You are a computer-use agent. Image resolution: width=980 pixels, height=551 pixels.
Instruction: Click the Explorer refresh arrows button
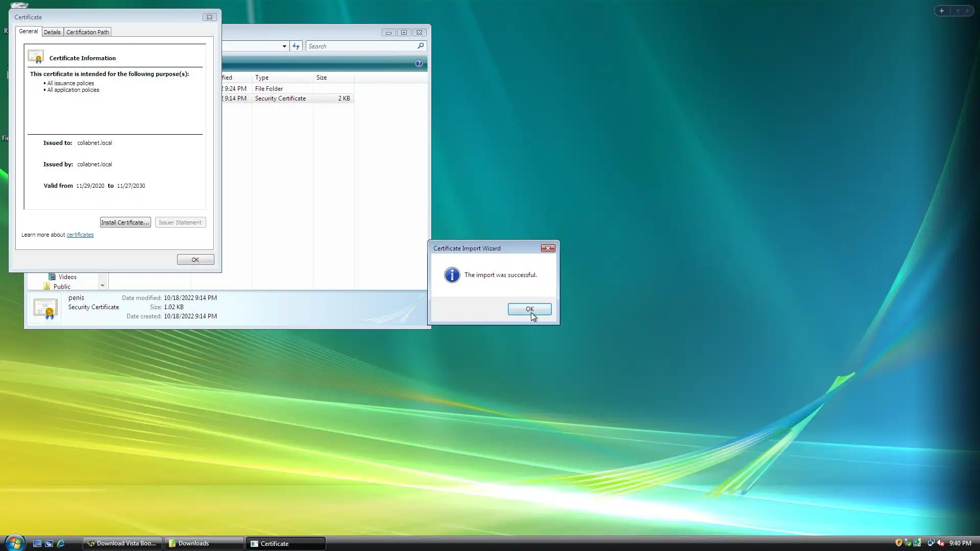(296, 46)
